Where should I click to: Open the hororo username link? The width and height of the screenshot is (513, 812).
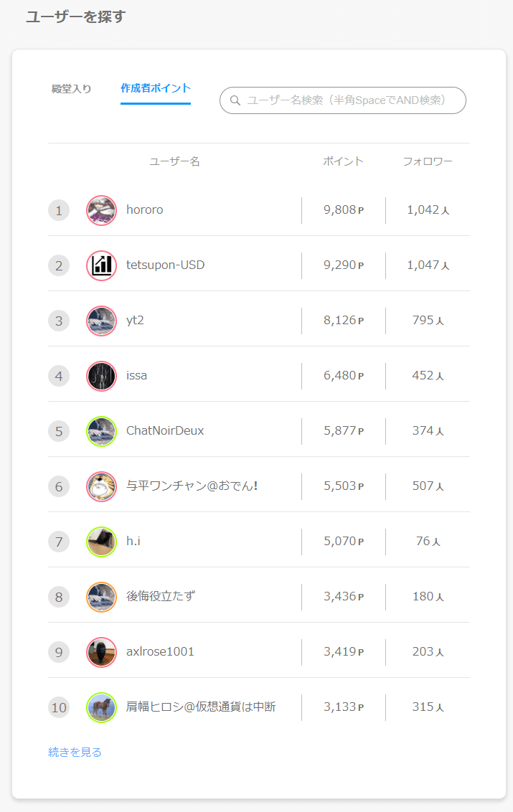click(145, 209)
